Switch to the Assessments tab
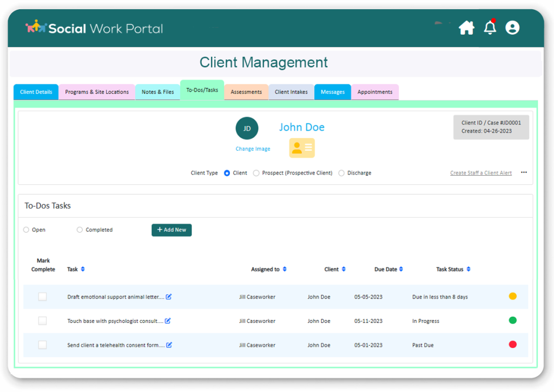This screenshot has height=392, width=554. (x=246, y=92)
